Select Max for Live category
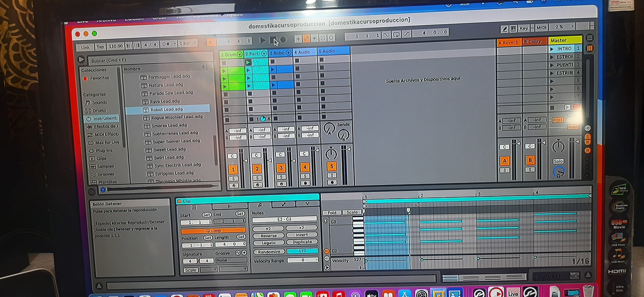Viewport: 644px width, 297px height. (x=104, y=143)
